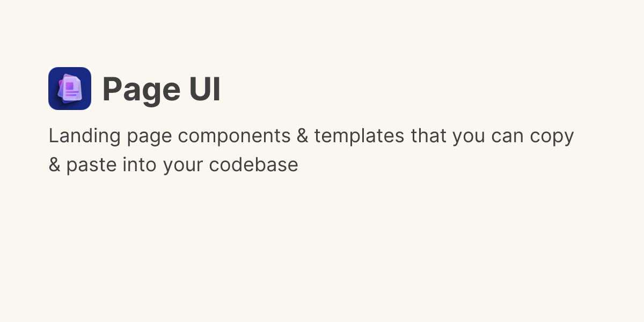The image size is (644, 322).
Task: Click the Page UI app logo icon
Action: click(x=70, y=89)
